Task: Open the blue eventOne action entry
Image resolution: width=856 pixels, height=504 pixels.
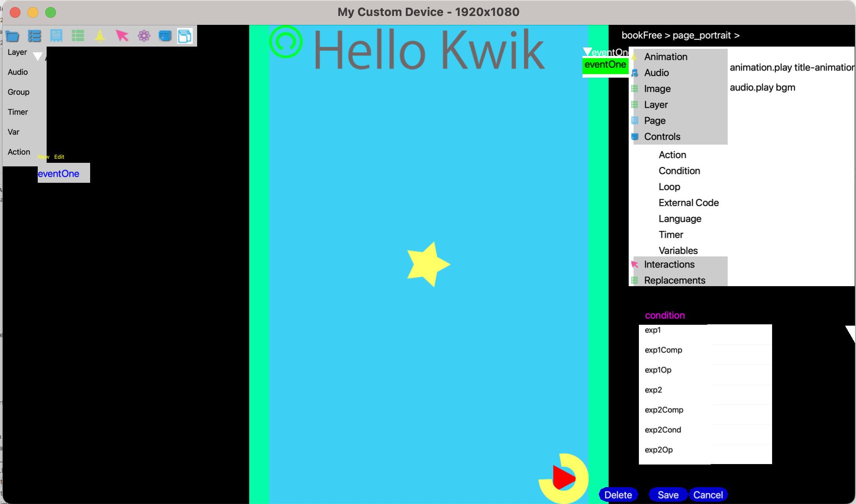Action: (x=59, y=174)
